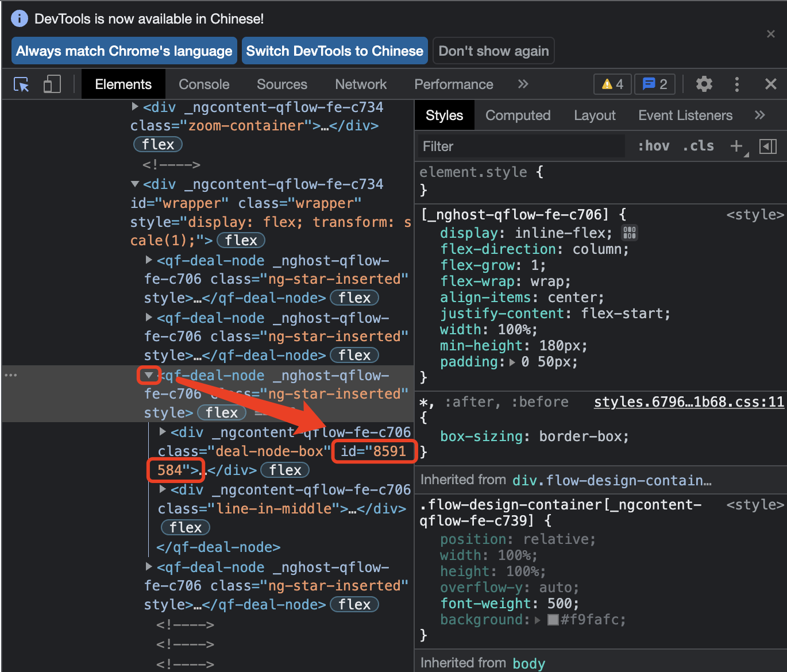
Task: Close the DevTools panel
Action: 771,84
